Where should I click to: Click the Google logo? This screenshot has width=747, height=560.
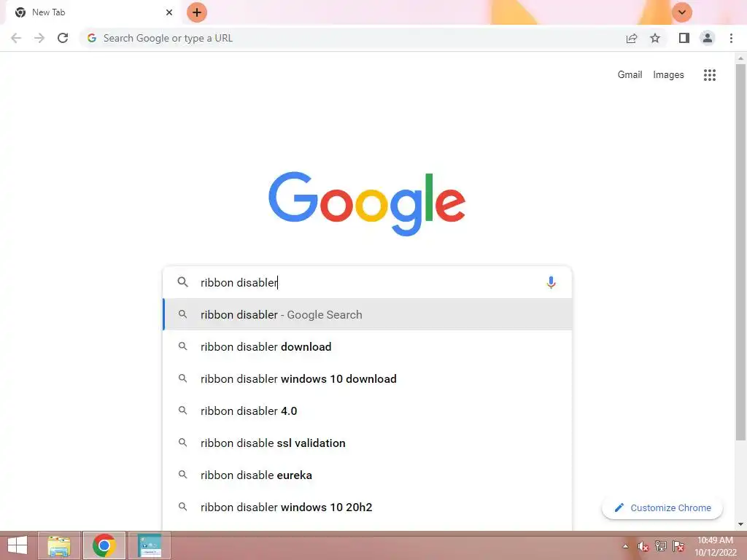pyautogui.click(x=367, y=203)
